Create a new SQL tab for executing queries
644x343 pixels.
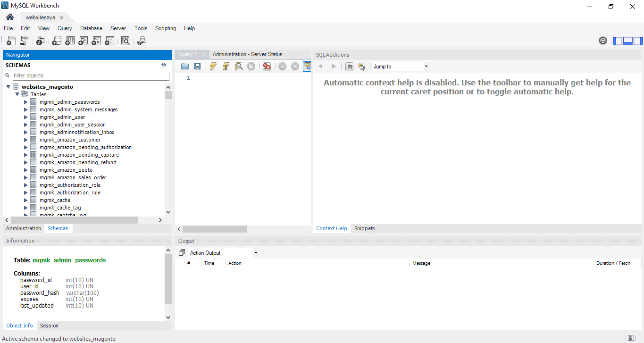tap(11, 41)
